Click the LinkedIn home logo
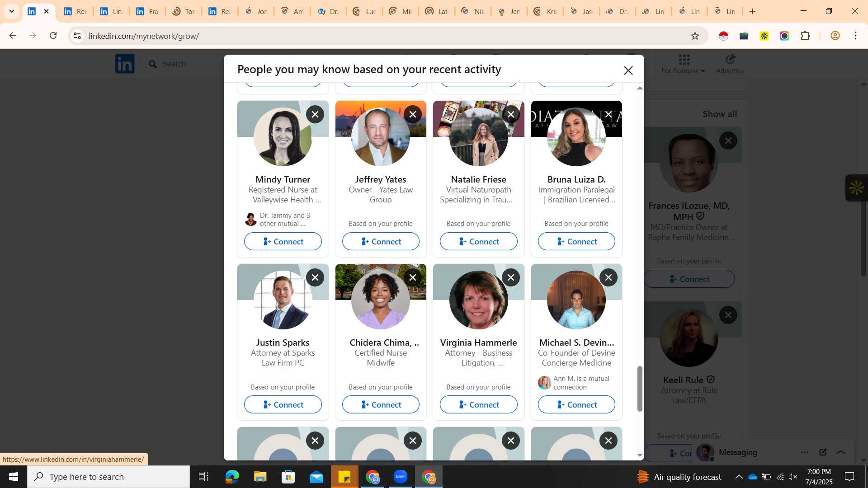 coord(125,64)
